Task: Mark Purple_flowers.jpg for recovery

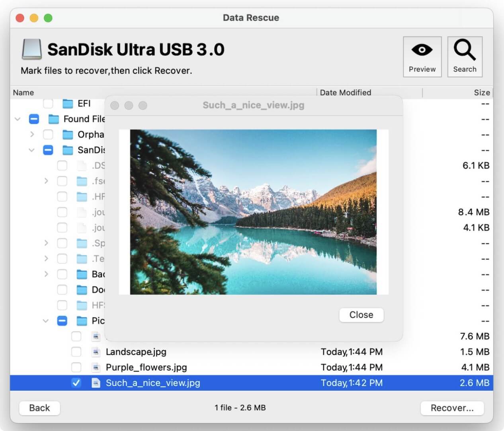Action: click(76, 367)
